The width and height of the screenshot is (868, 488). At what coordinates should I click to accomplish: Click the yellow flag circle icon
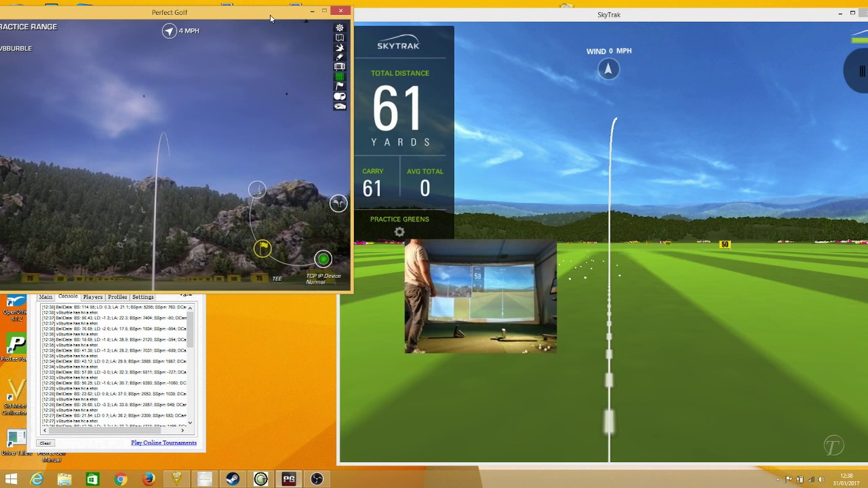262,249
